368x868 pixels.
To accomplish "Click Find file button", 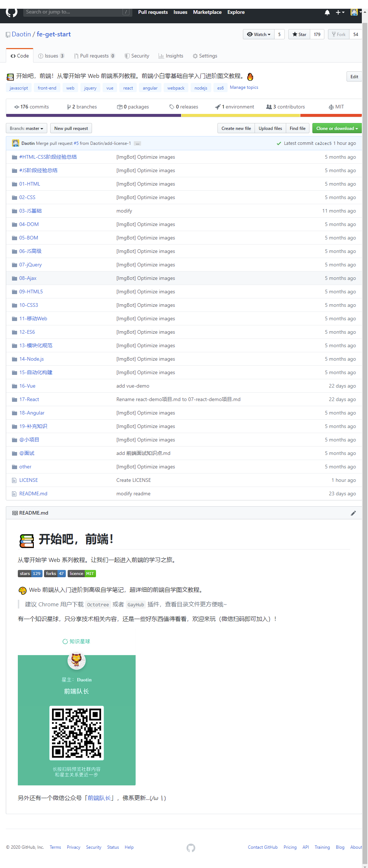I will click(297, 128).
